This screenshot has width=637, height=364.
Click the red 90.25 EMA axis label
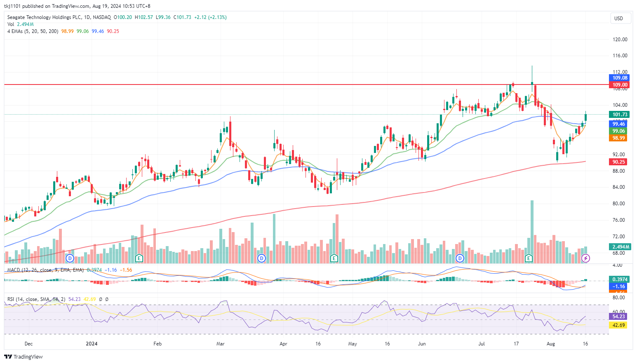click(618, 162)
